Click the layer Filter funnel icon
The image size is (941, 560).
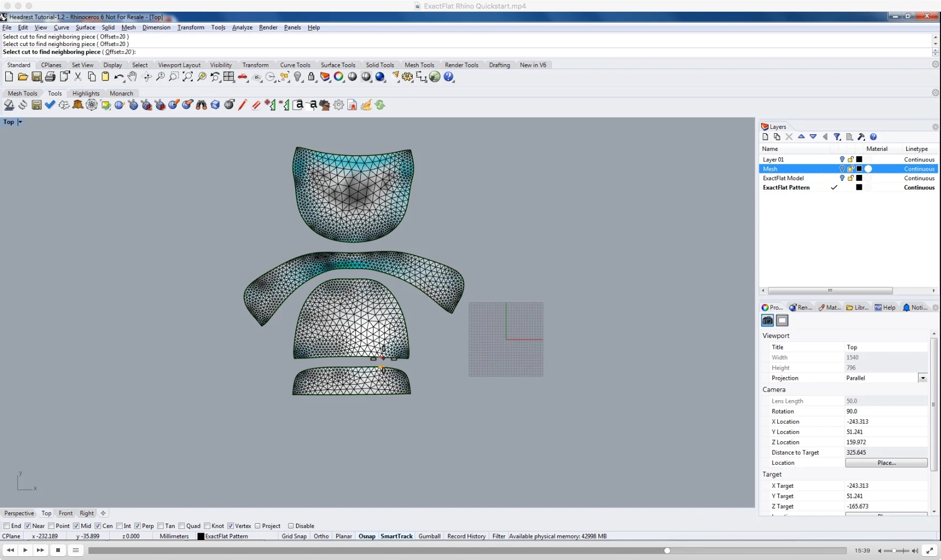click(x=837, y=137)
